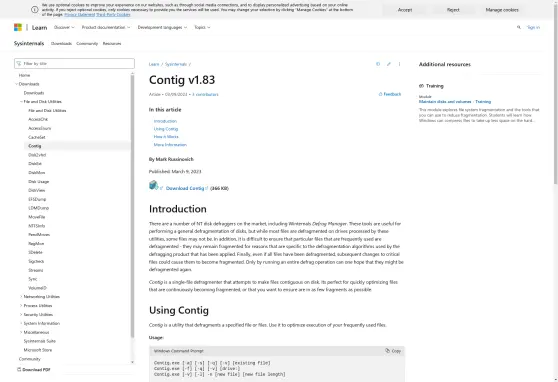Expand the Networking Utilities node
Screen dimensions: 558x382
click(21, 297)
